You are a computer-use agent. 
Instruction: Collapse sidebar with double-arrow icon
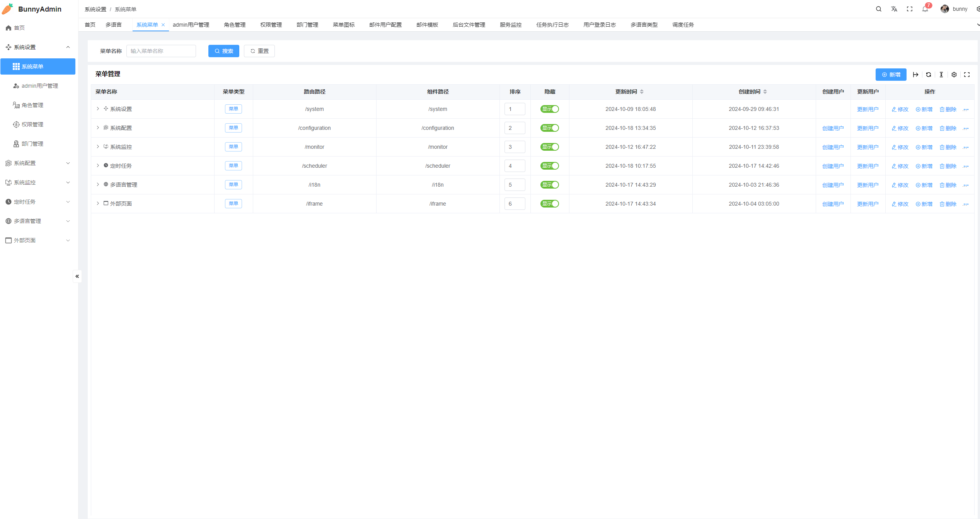click(77, 276)
